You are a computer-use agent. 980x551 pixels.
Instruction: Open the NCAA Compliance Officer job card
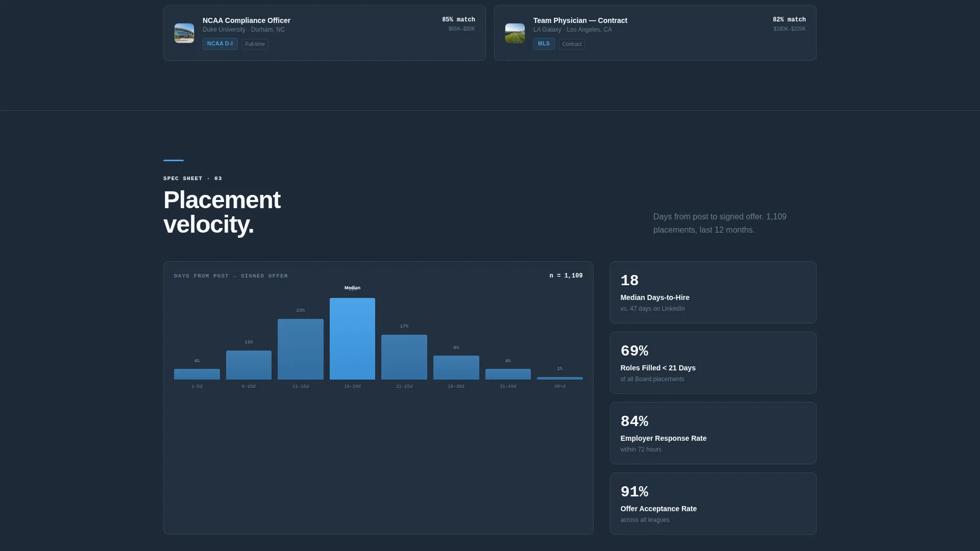tap(324, 33)
